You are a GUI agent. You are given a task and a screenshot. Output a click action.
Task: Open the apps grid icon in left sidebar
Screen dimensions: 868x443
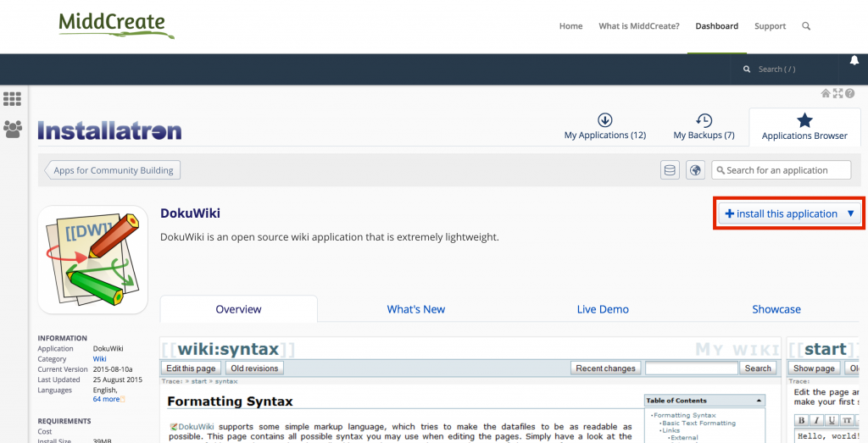12,99
